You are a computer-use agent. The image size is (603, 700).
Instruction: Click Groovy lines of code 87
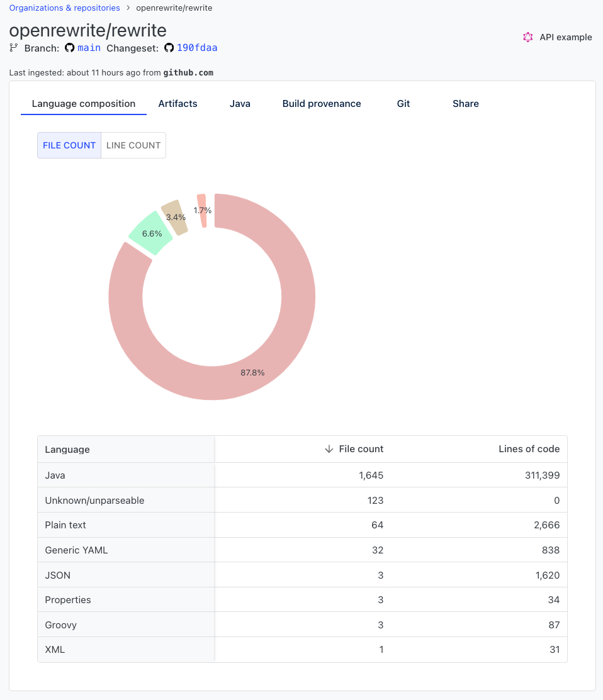tap(555, 625)
